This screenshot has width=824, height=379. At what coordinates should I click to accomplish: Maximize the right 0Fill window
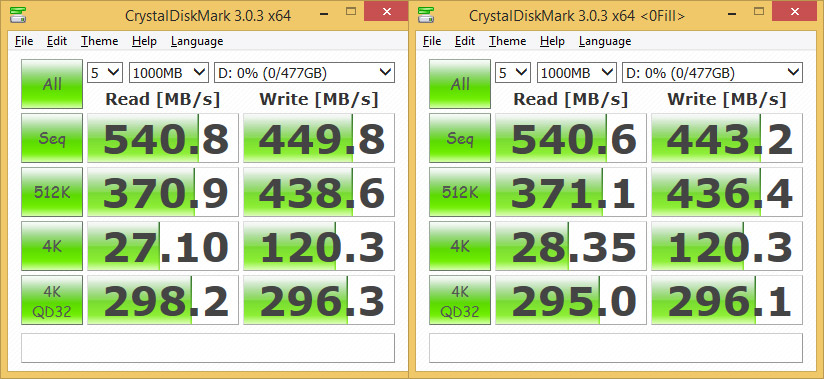(x=758, y=11)
